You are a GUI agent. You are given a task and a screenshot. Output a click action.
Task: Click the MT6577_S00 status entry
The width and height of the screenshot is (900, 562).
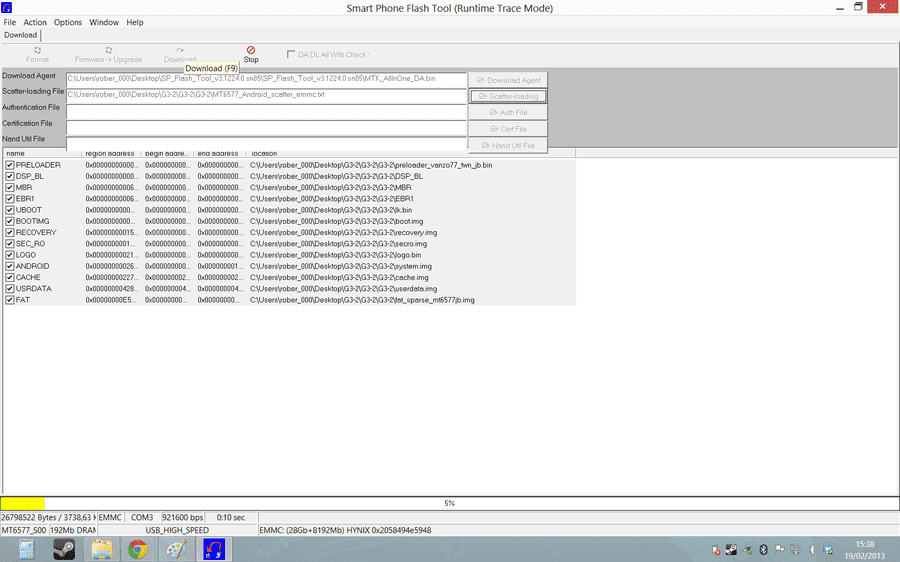pos(24,530)
